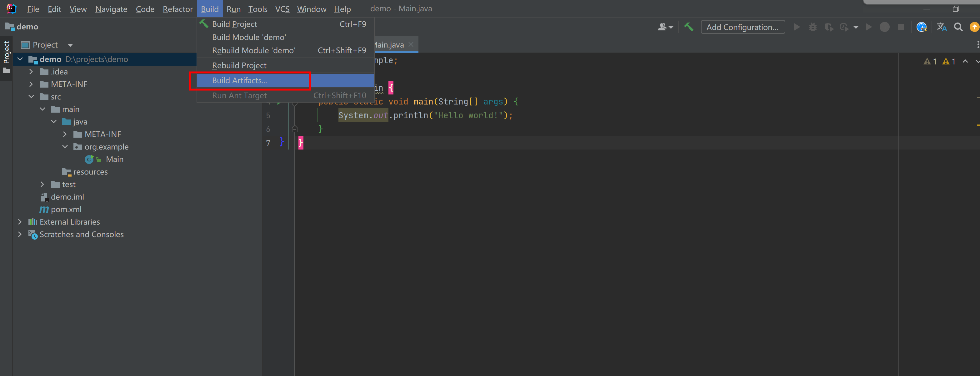This screenshot has height=376, width=980.
Task: Click the Run with Coverage shield icon
Action: tap(828, 27)
